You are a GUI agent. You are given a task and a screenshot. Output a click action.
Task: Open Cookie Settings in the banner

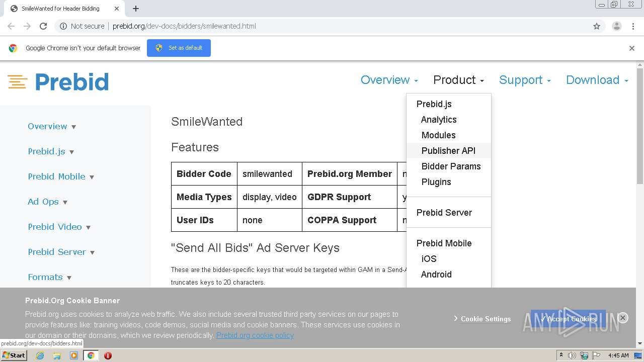pyautogui.click(x=482, y=319)
